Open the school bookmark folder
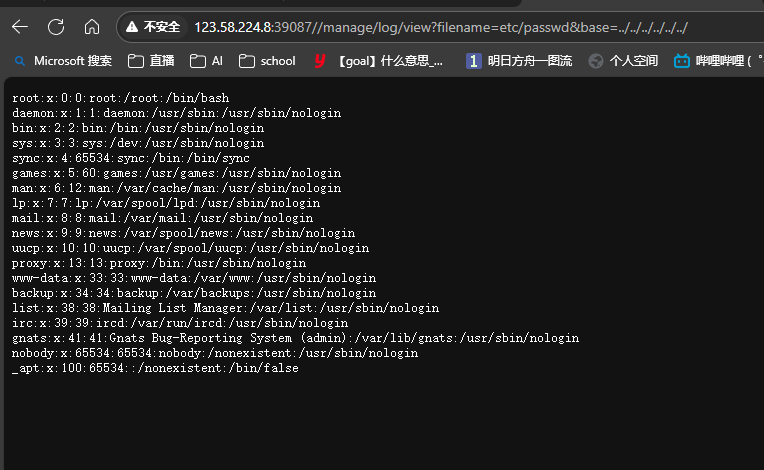 [267, 61]
